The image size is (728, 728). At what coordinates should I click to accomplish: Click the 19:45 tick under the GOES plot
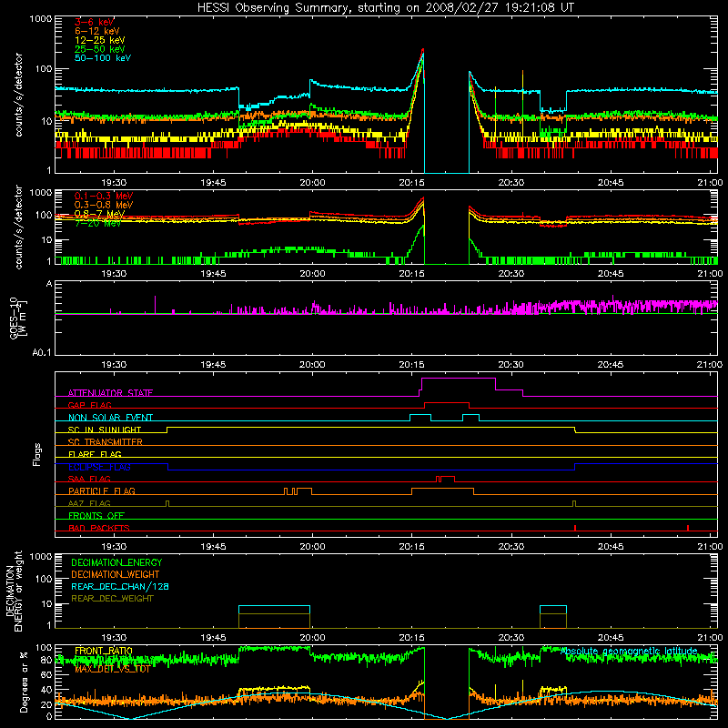[x=213, y=365]
